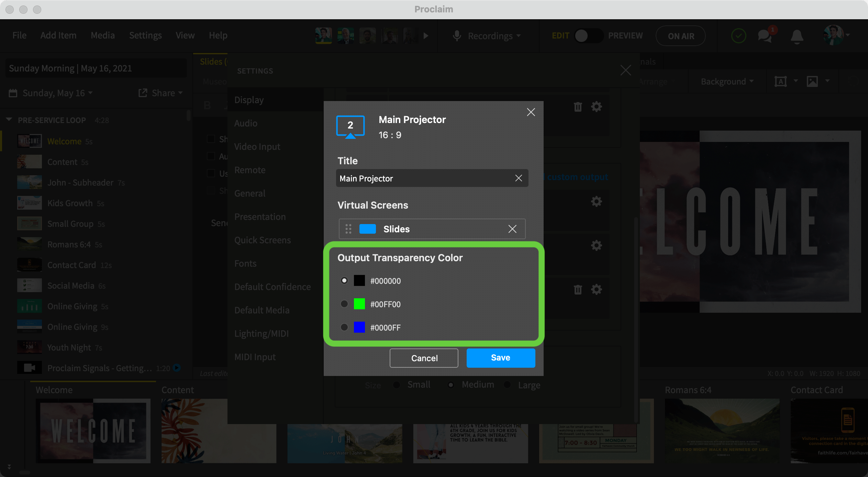Click the checkmark status icon
This screenshot has height=477, width=868.
pos(739,35)
